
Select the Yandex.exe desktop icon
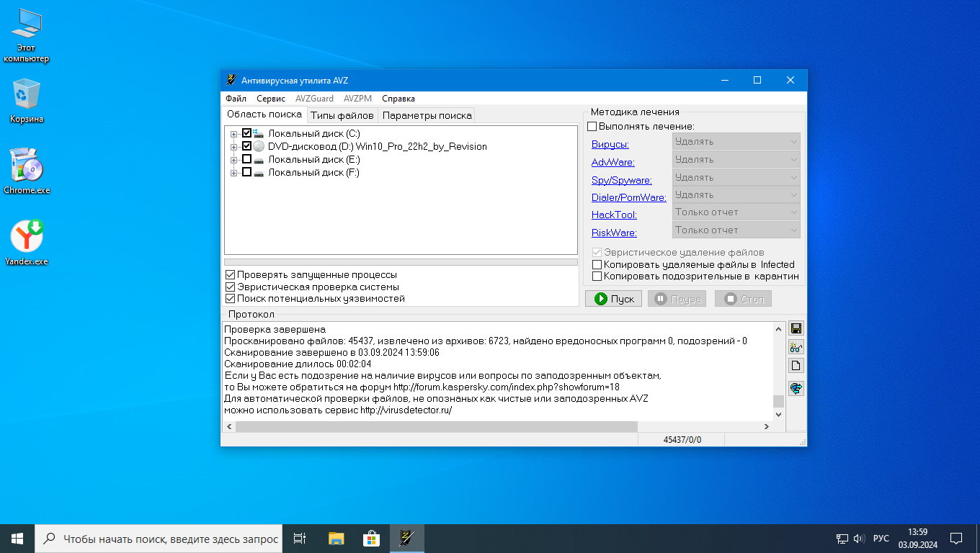click(x=27, y=238)
